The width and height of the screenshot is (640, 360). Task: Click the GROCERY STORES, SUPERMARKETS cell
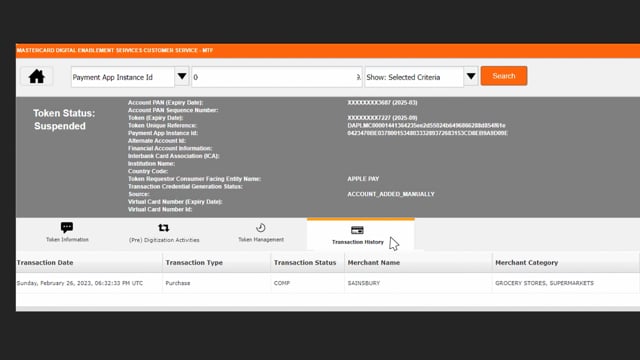pyautogui.click(x=565, y=283)
